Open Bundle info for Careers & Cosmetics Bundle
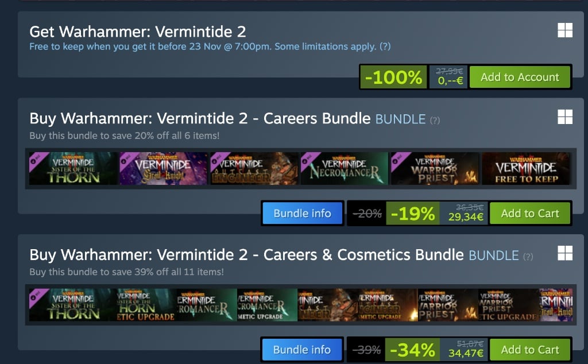 (302, 350)
